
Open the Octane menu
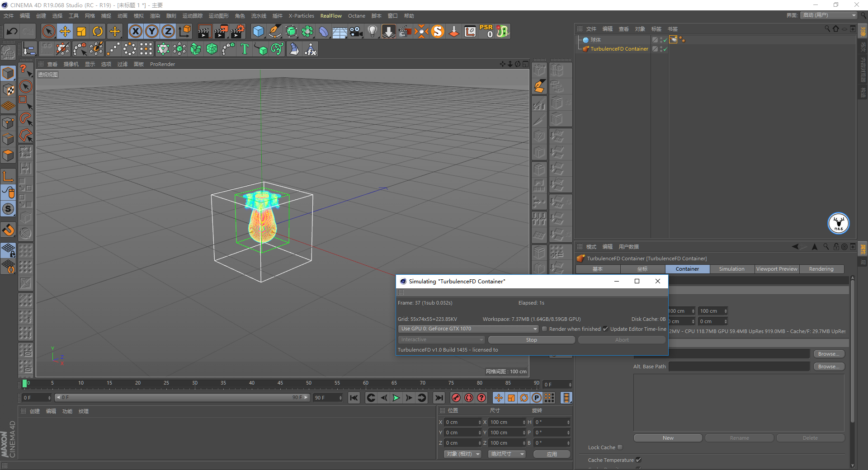[356, 16]
